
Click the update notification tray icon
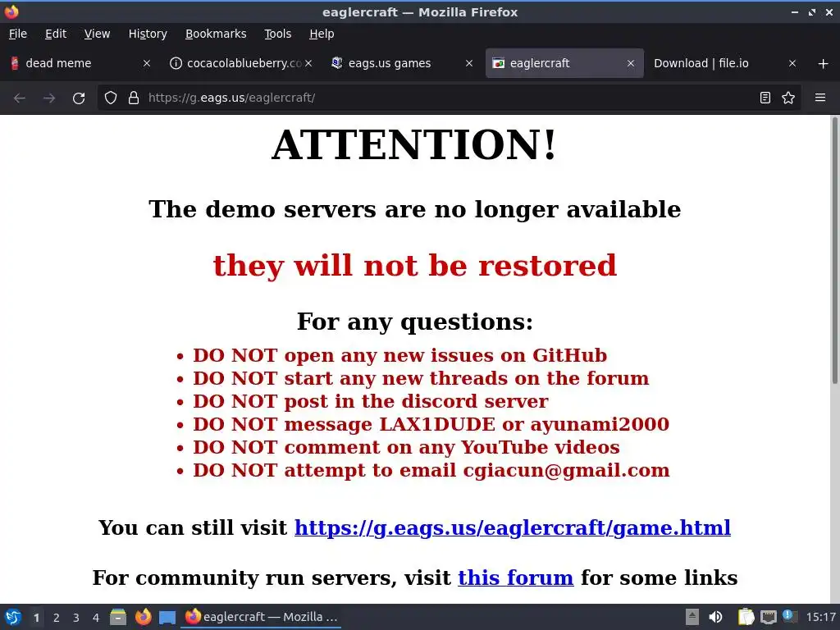[790, 617]
